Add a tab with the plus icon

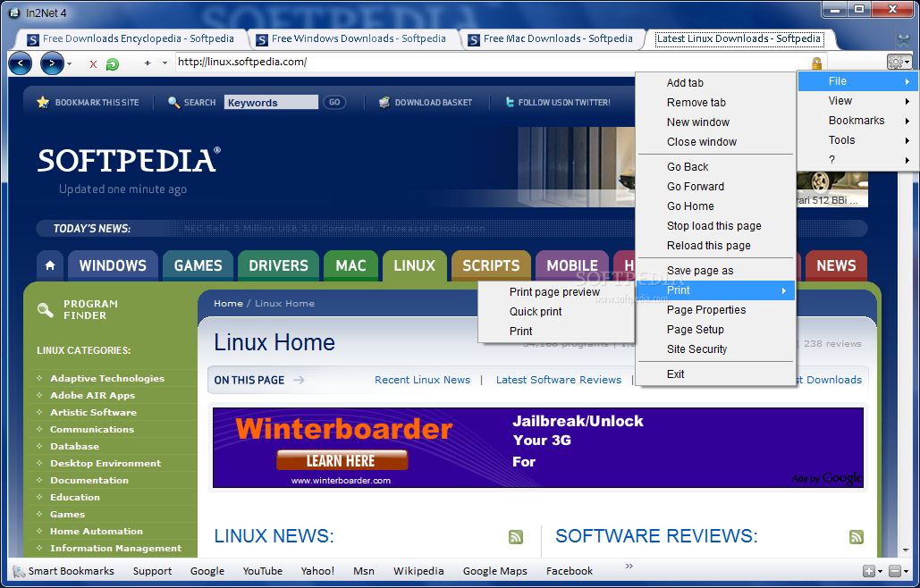coord(147,63)
